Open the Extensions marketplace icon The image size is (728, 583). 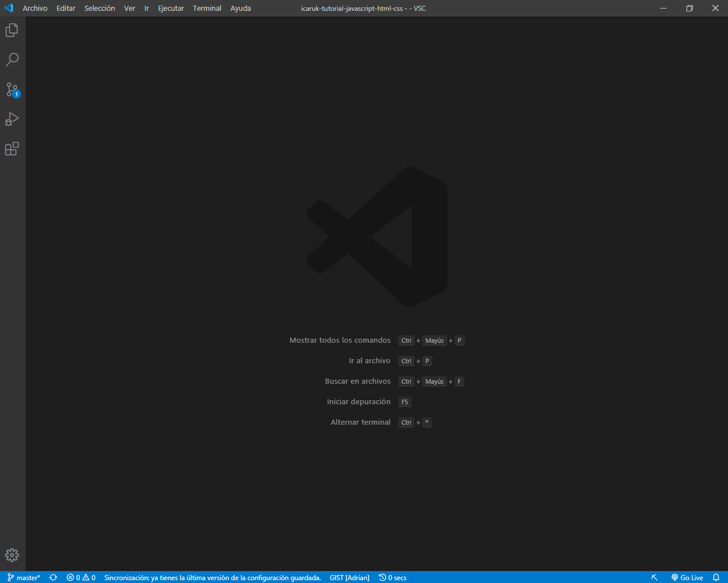(x=12, y=149)
